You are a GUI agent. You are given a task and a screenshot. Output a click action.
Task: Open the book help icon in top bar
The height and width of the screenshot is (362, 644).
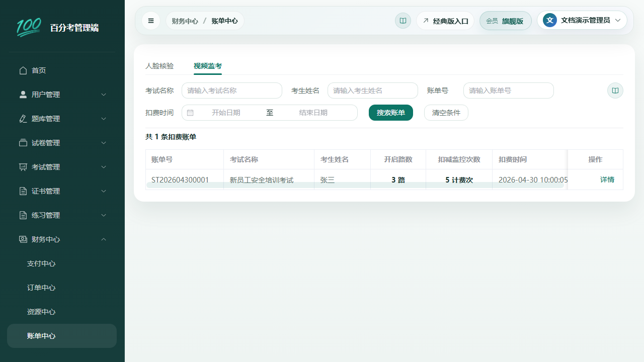(x=403, y=21)
